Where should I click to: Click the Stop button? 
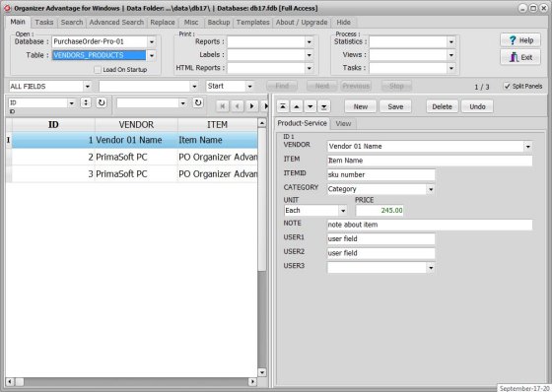tap(396, 86)
